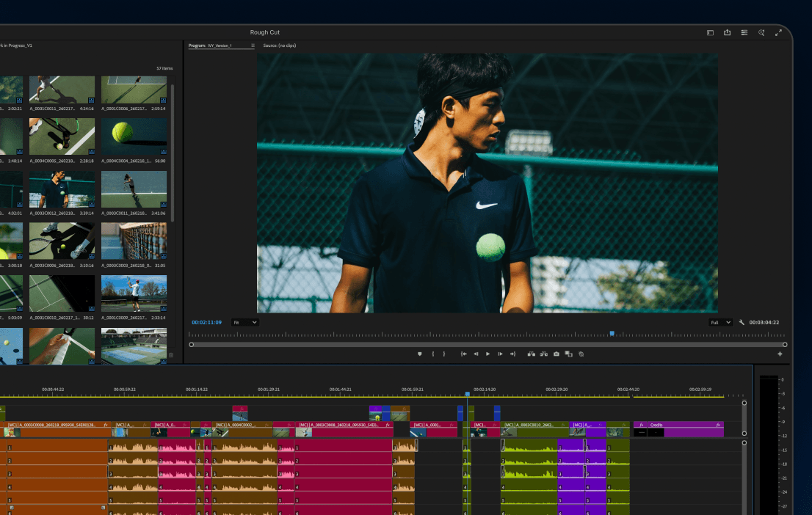Select the A_0004C0002 video clip on timeline

tap(244, 429)
